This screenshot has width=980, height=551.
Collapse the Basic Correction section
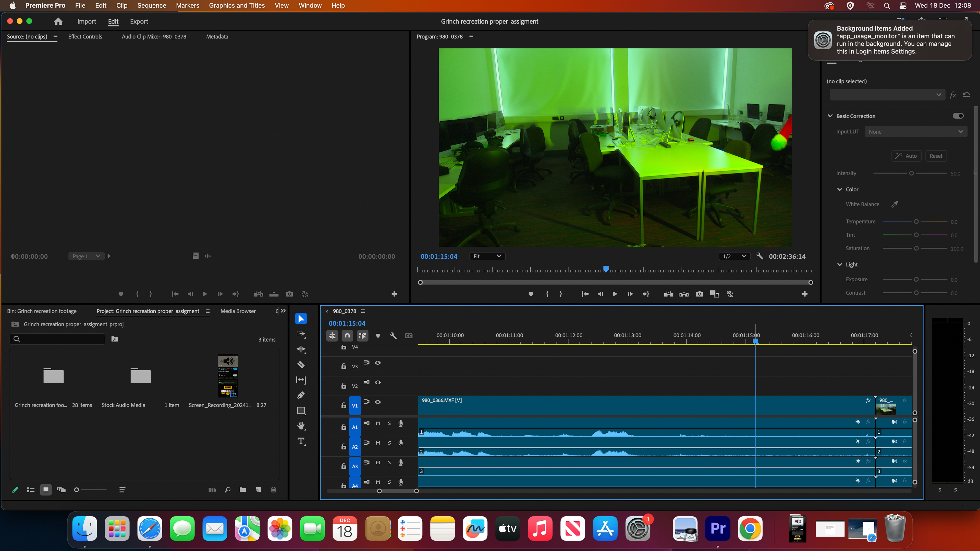830,116
